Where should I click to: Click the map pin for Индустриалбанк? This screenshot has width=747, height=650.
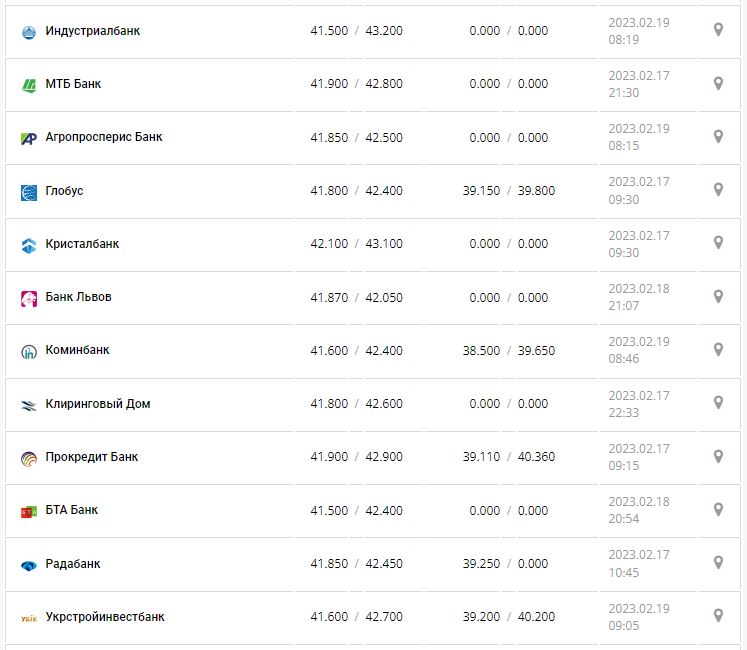(718, 30)
